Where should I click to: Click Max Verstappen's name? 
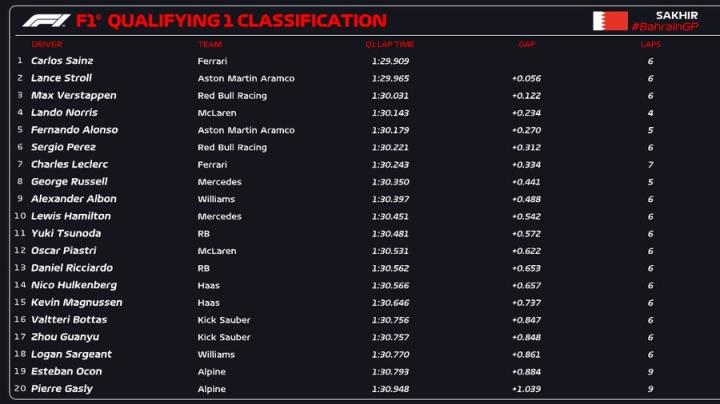pos(73,95)
